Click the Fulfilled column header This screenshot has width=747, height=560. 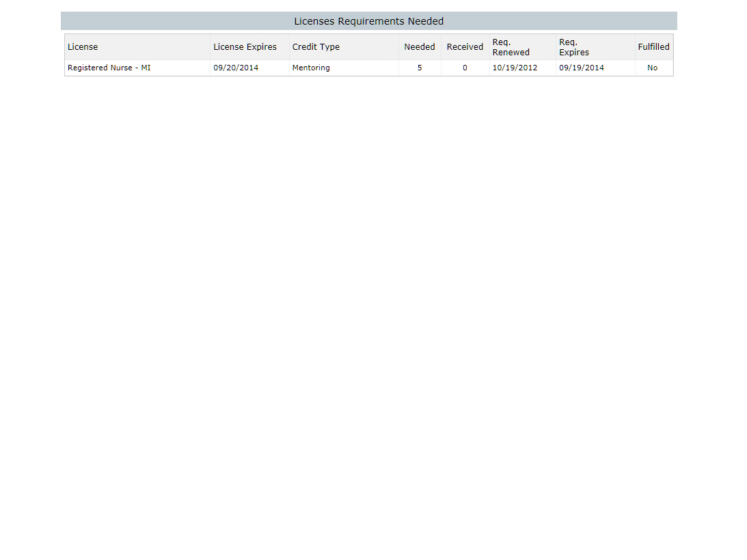click(x=653, y=47)
